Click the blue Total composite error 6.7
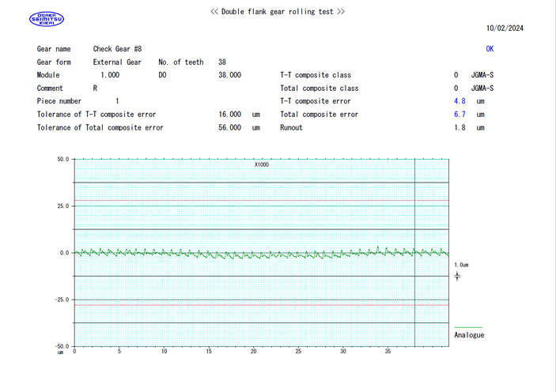 (460, 115)
